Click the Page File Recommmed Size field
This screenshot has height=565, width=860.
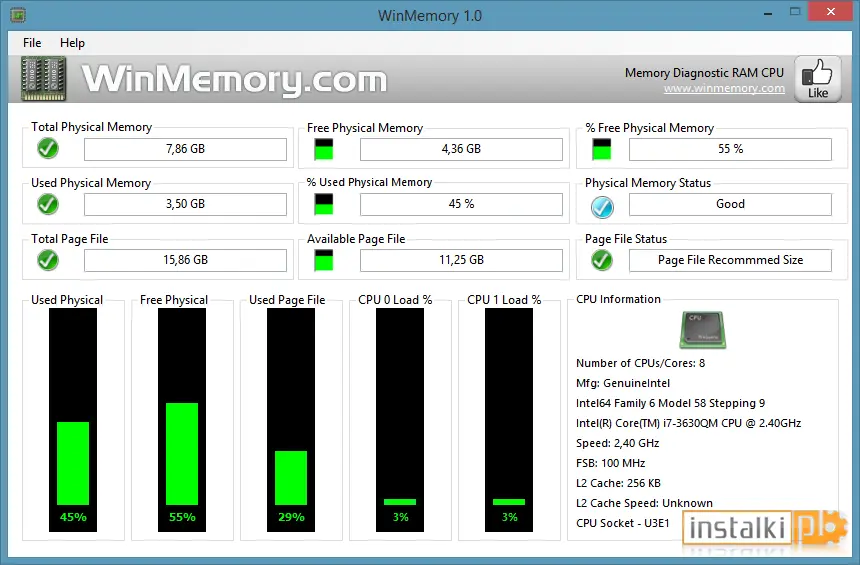pos(730,260)
